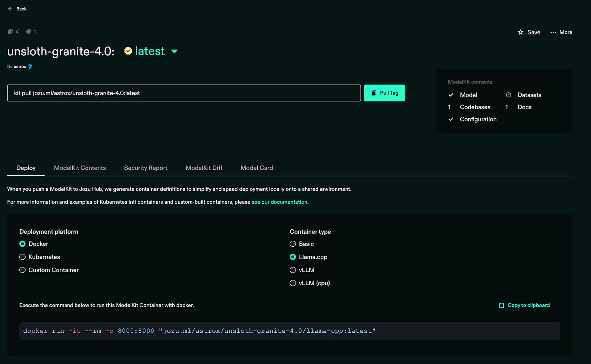Click the unsloth-granite-4.0: title
591x364 pixels.
point(61,51)
